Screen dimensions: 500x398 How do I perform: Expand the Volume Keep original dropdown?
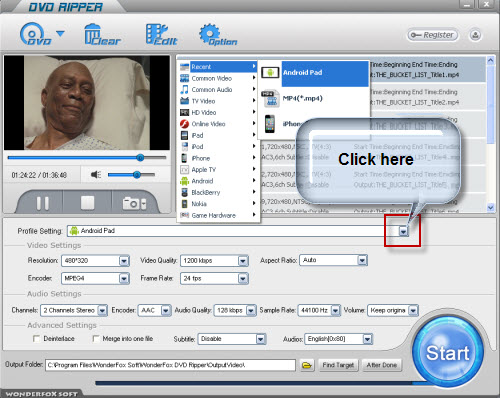coord(413,311)
